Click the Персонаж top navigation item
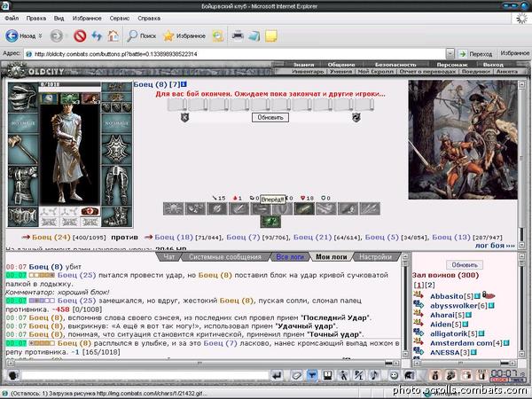 point(452,65)
